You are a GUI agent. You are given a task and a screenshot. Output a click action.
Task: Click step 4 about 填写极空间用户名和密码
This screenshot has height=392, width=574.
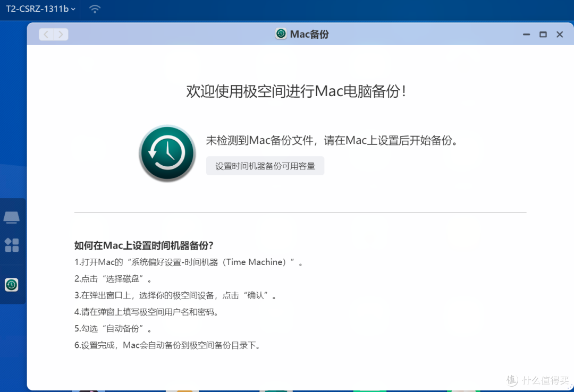(x=147, y=312)
